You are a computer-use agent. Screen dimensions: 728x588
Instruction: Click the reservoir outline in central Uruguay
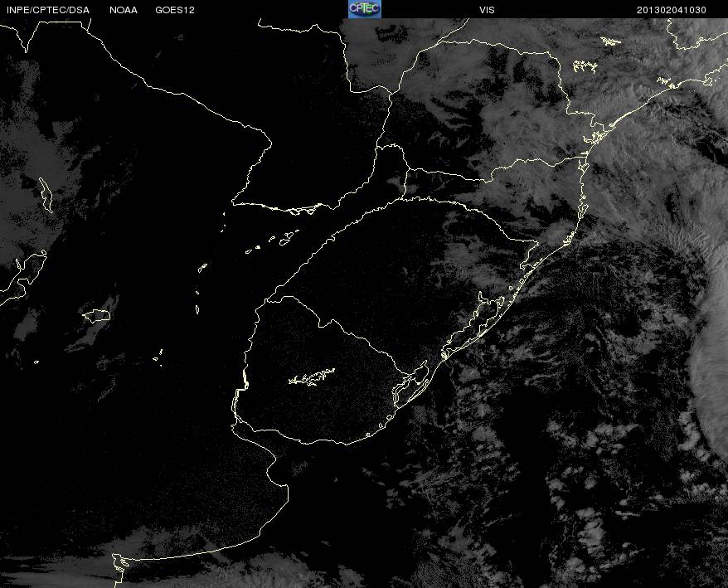pos(312,377)
